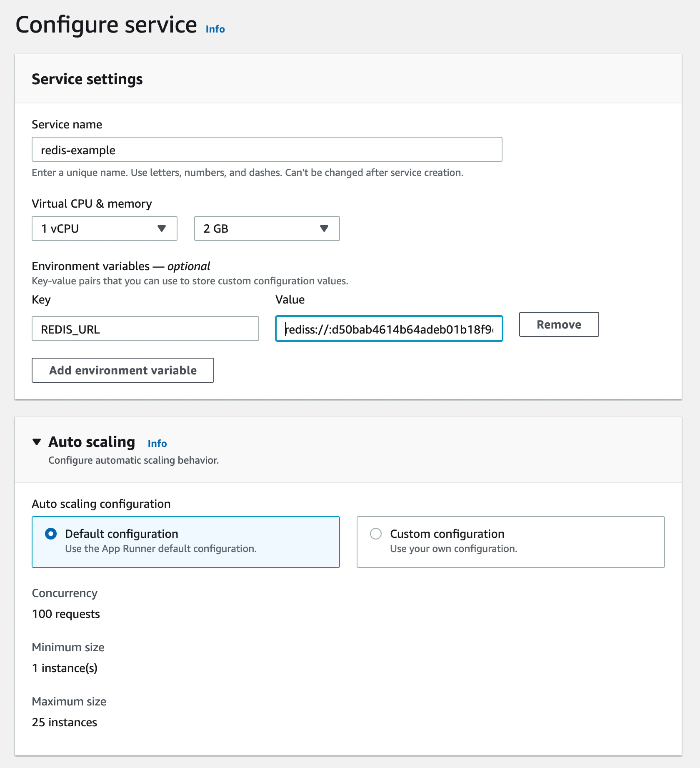Click the Environment variables optional label
The height and width of the screenshot is (768, 700).
point(121,266)
